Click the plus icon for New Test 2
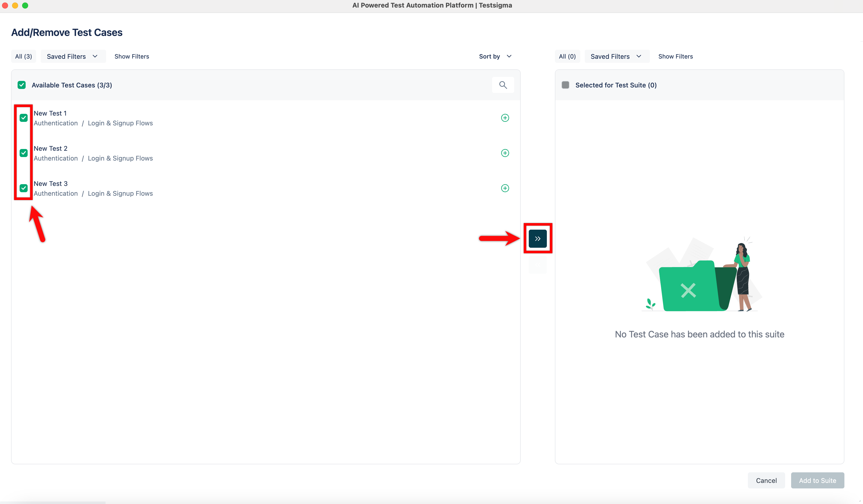This screenshot has width=863, height=504. click(505, 153)
